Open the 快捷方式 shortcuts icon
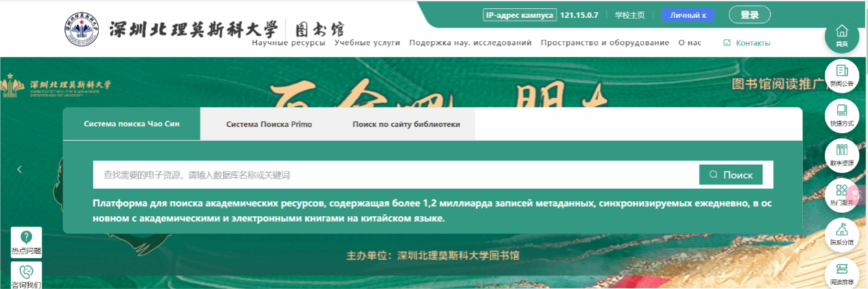 click(x=841, y=115)
